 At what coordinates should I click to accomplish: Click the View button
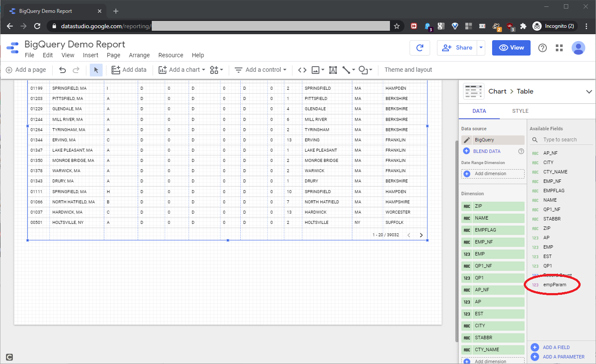511,48
